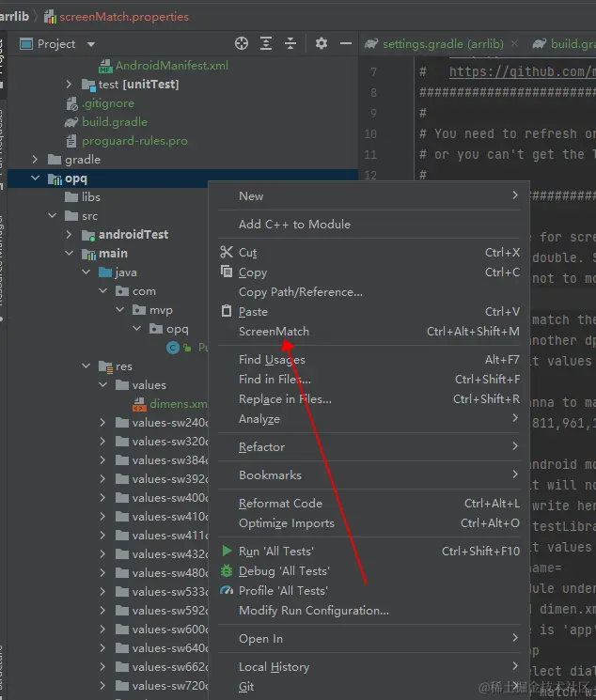Viewport: 596px width, 700px height.
Task: Open Project panel gear options
Action: click(322, 43)
